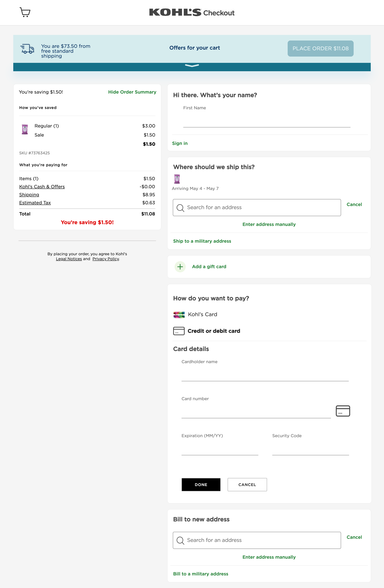This screenshot has height=588, width=384.
Task: Expand Kohl's Cash & Offers
Action: coord(42,186)
